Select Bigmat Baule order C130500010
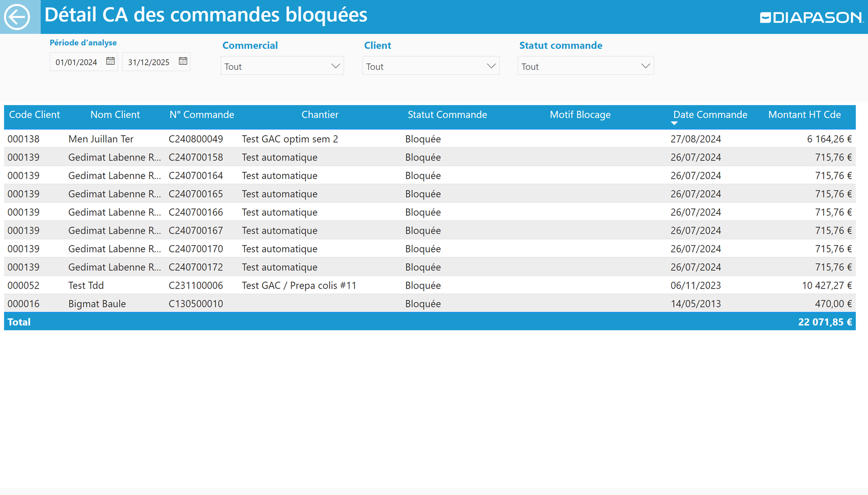Viewport: 868px width, 495px height. (x=196, y=304)
